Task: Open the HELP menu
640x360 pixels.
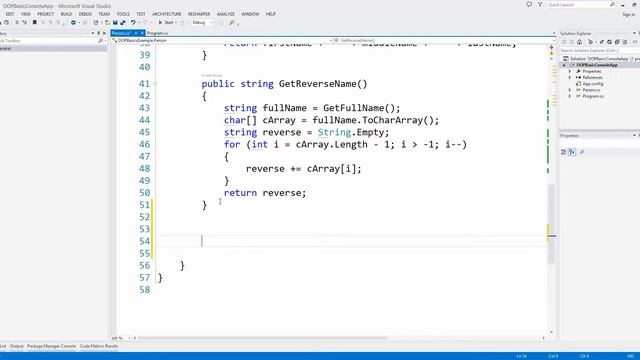Action: [x=271, y=14]
